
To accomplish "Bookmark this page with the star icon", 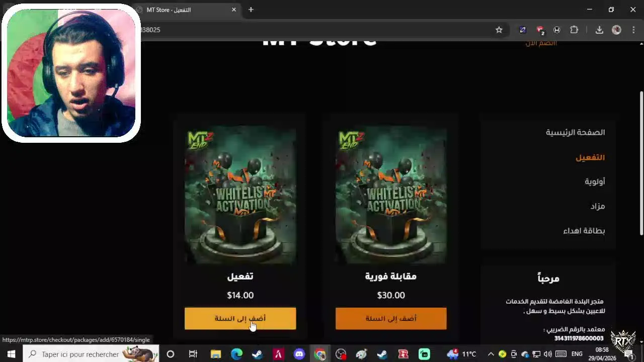I will click(499, 30).
